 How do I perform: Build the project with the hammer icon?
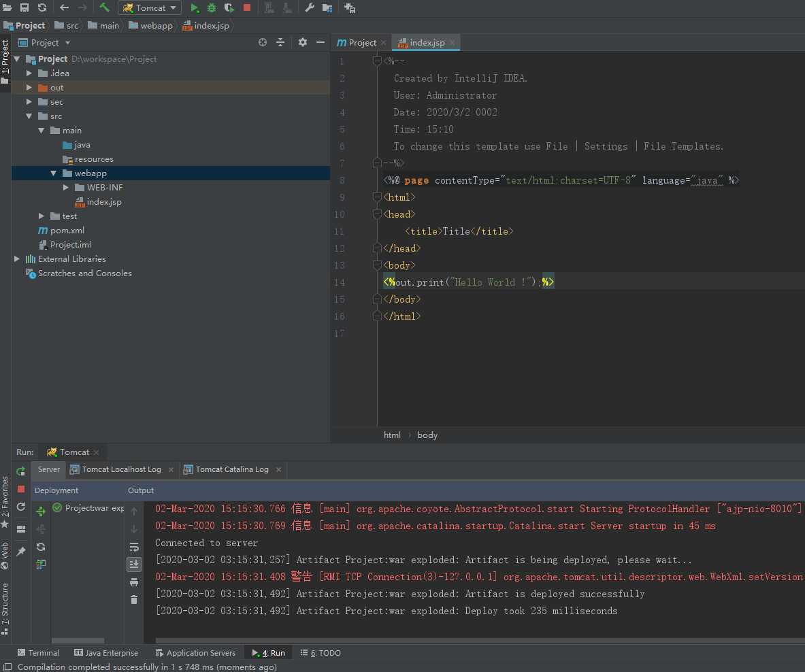(104, 7)
